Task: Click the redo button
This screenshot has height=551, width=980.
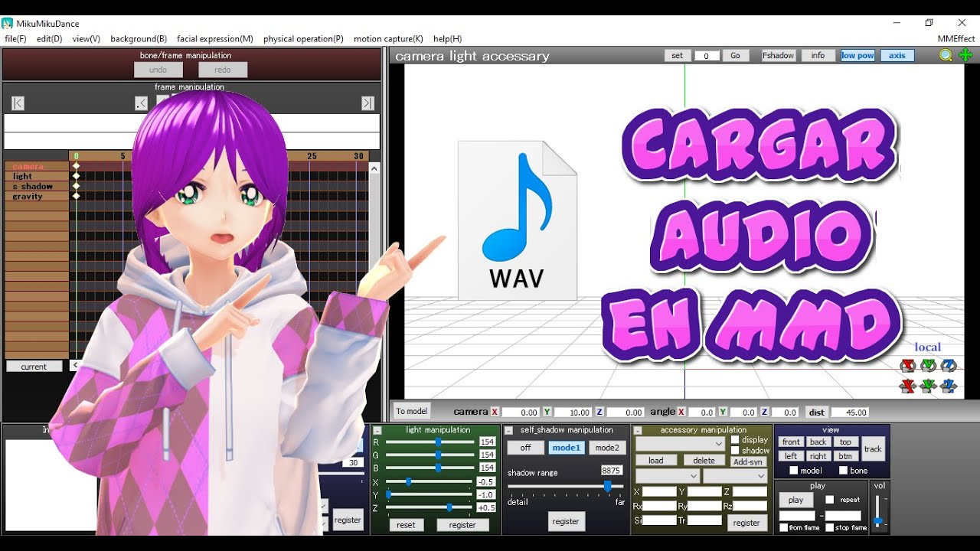Action: tap(223, 70)
